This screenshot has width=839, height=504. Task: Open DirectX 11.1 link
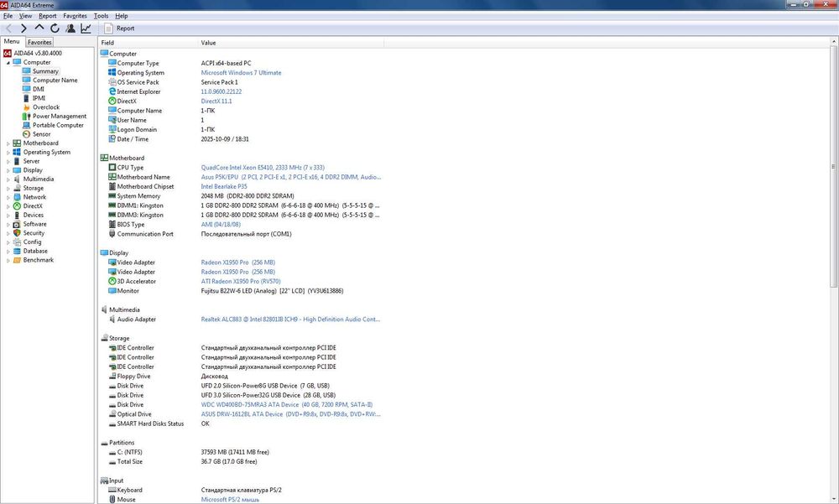pos(216,101)
